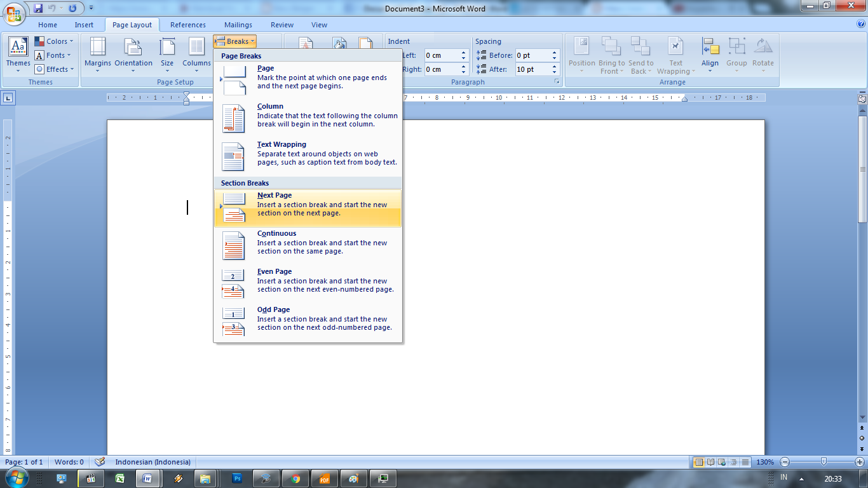Toggle the View Ruler button above scrollbar
The height and width of the screenshot is (488, 868).
pos(862,98)
